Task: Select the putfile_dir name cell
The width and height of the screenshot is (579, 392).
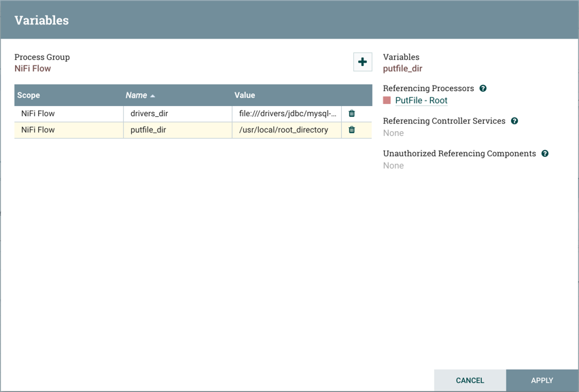Action: (x=149, y=130)
